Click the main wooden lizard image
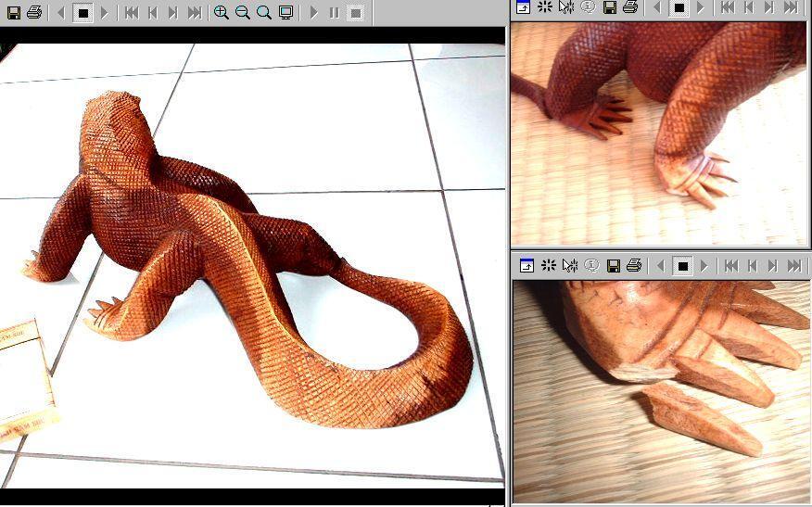 250,260
